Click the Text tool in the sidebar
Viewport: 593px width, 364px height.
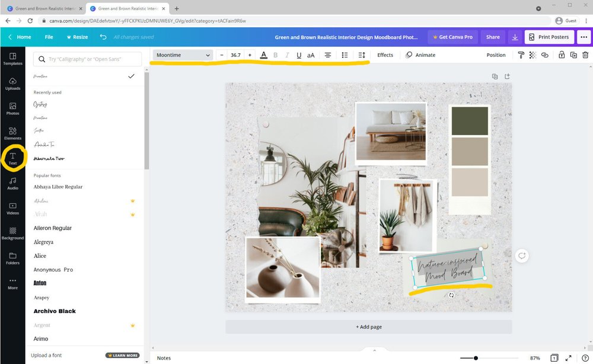[x=12, y=158]
